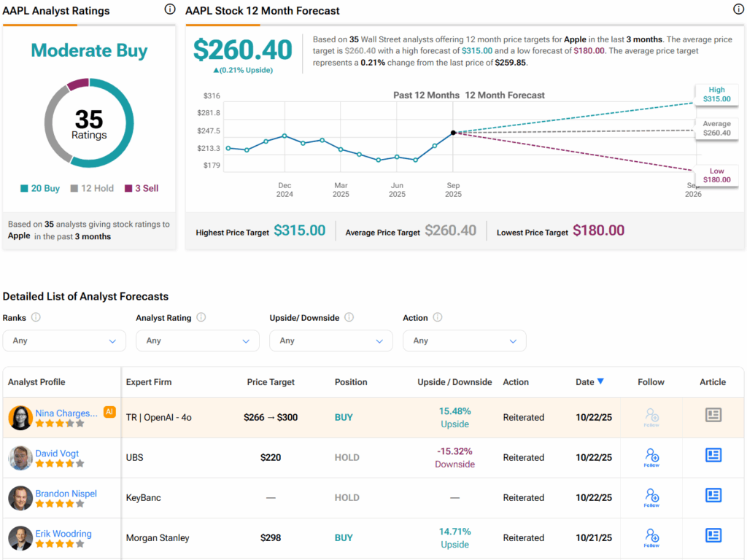The image size is (747, 560).
Task: Open the Analyst Rating dropdown
Action: tap(197, 341)
